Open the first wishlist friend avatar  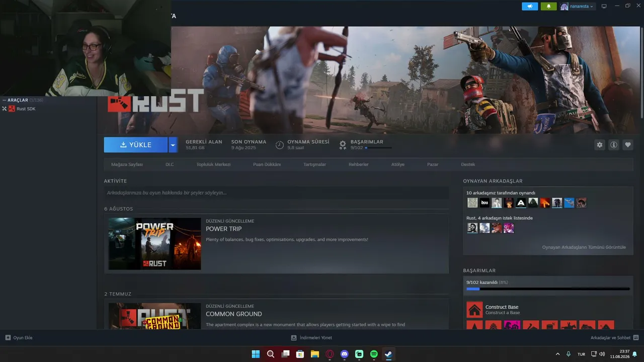tap(472, 228)
